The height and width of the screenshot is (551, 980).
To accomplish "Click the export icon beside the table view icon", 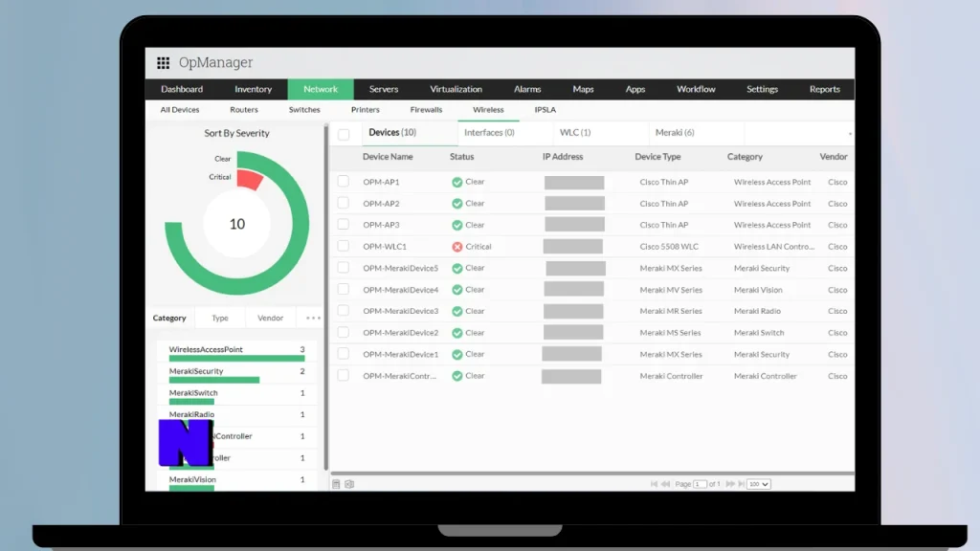I will point(349,484).
